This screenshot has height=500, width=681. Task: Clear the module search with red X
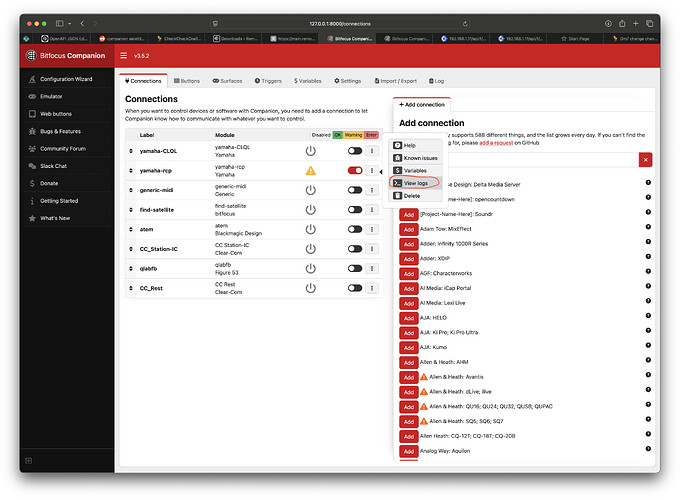tap(645, 160)
